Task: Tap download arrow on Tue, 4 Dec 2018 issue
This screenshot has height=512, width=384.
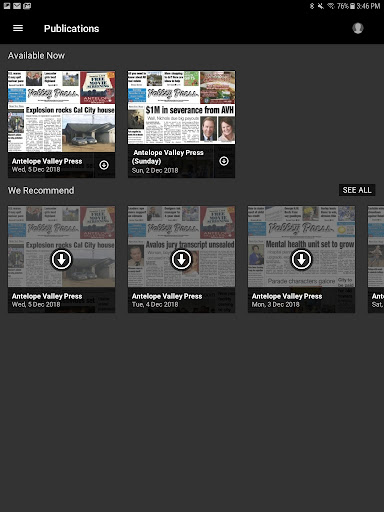Action: pyautogui.click(x=181, y=259)
